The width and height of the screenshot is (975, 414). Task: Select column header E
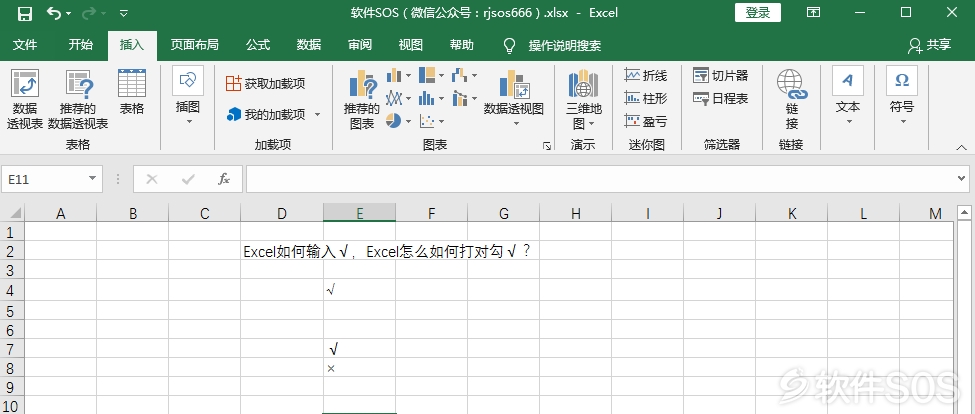tap(359, 214)
